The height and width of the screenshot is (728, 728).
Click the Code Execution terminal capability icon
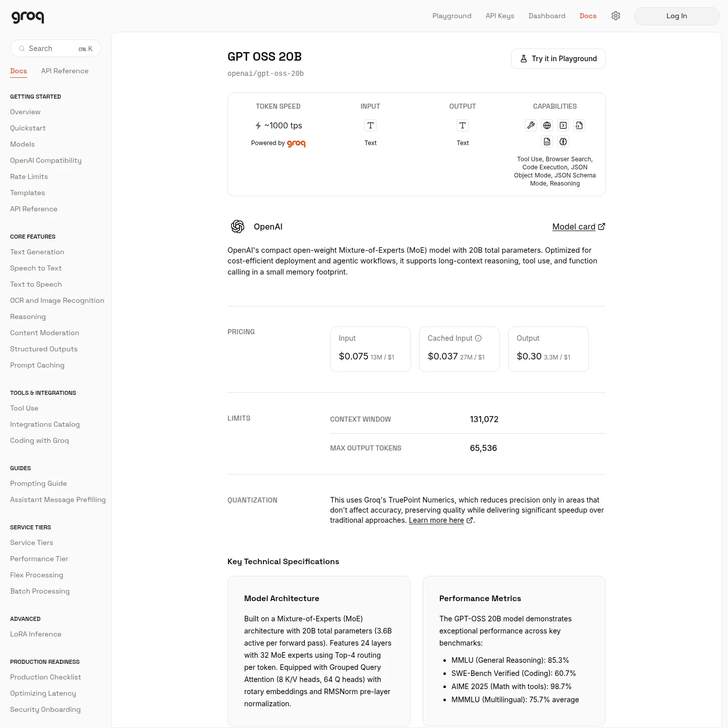pos(563,125)
